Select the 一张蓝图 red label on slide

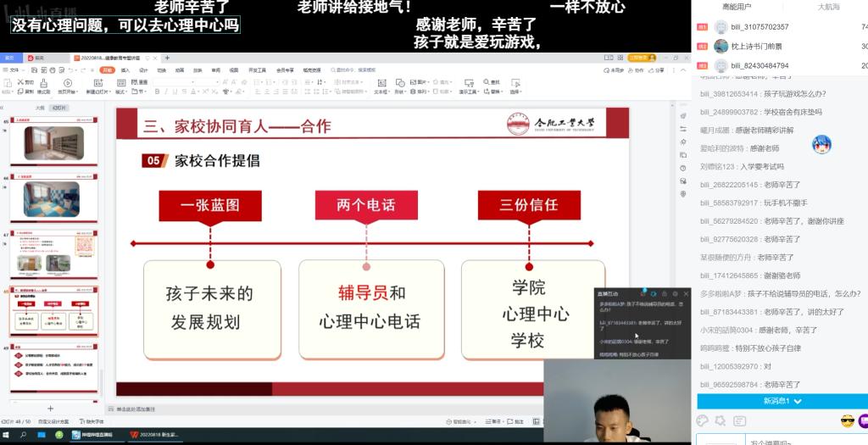[x=210, y=205]
